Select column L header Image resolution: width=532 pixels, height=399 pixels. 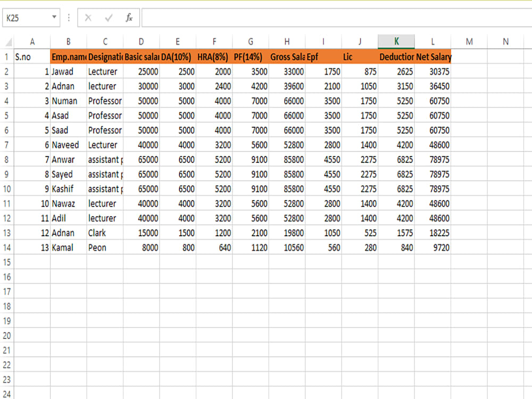tap(433, 41)
